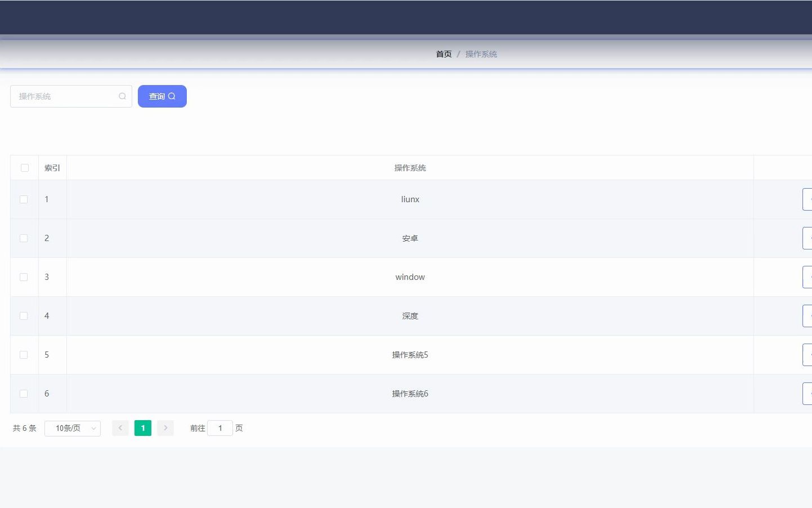Open the 10条/页 page size dropdown

[x=73, y=429]
